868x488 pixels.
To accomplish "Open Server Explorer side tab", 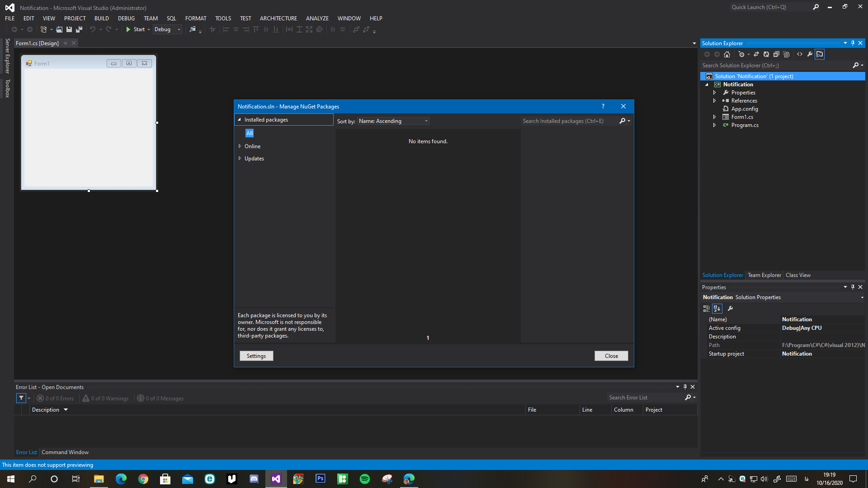I will pyautogui.click(x=7, y=56).
